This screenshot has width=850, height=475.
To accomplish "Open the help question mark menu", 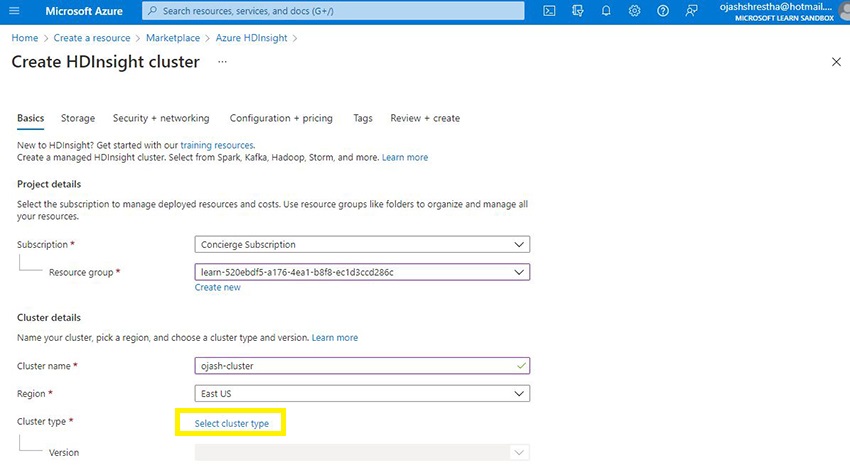I will tap(662, 11).
